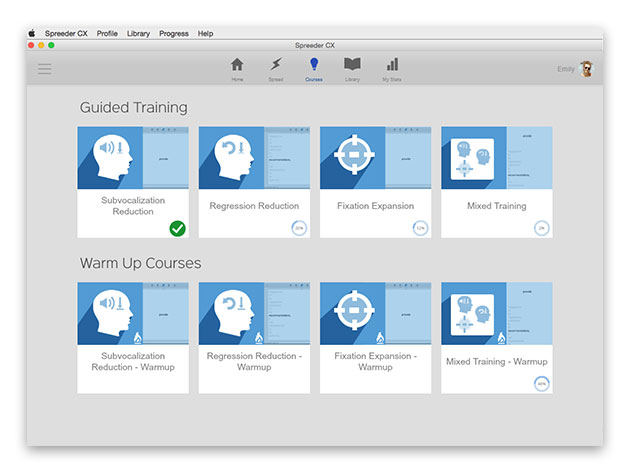View My Stats bar chart icon
The width and height of the screenshot is (630, 473).
click(392, 64)
